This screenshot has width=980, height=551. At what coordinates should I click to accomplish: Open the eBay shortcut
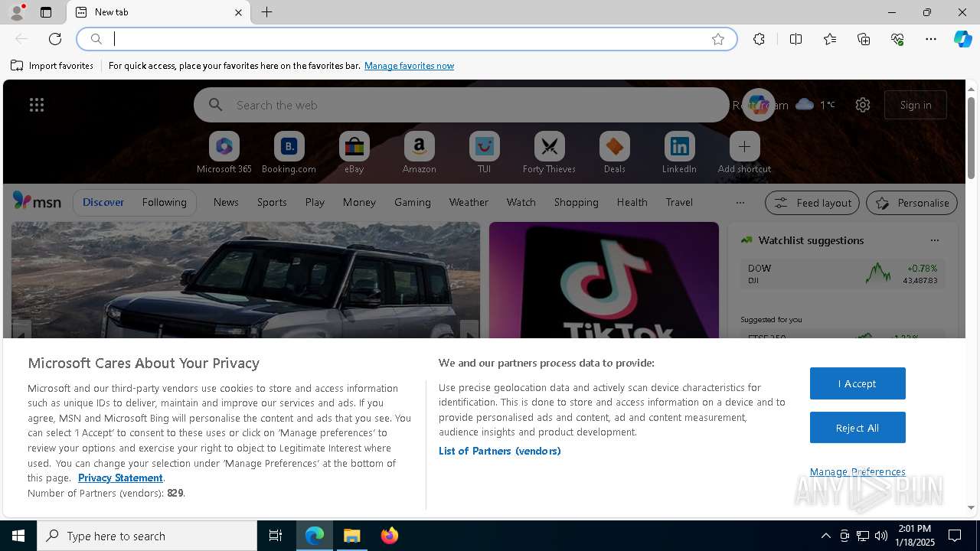pos(354,152)
